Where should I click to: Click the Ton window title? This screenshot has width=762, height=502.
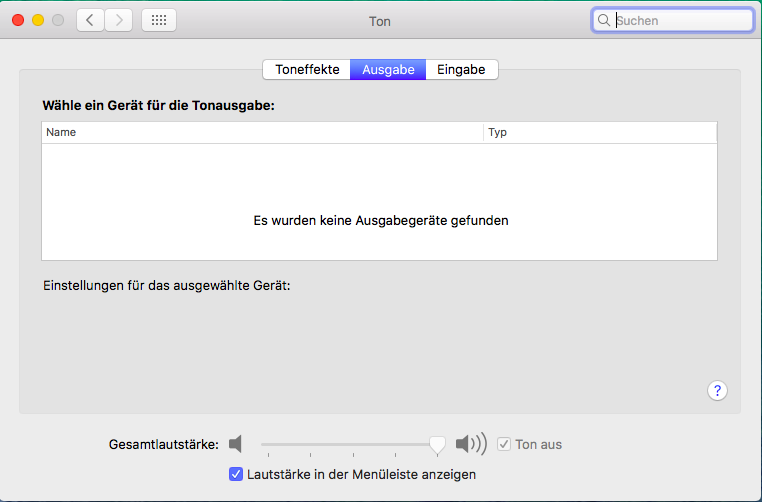coord(380,20)
